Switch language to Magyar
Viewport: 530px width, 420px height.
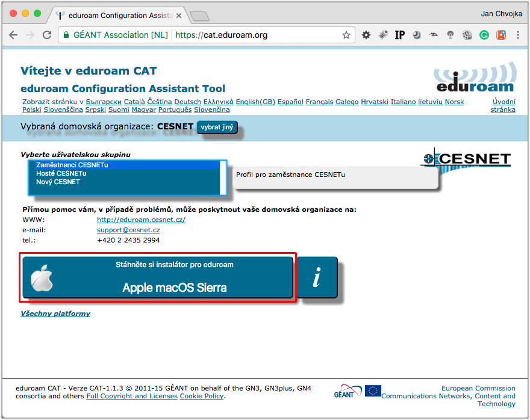[144, 110]
